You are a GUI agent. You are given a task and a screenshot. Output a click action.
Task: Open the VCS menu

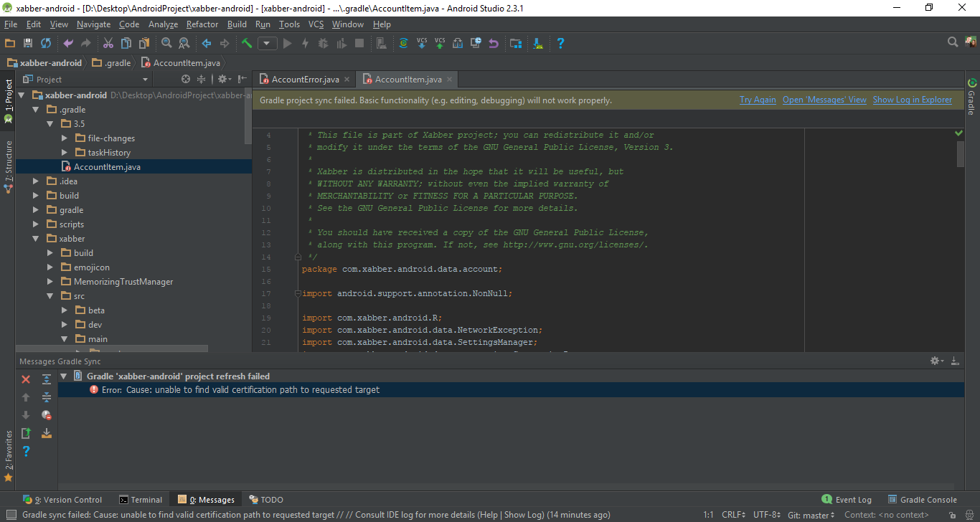[x=316, y=24]
